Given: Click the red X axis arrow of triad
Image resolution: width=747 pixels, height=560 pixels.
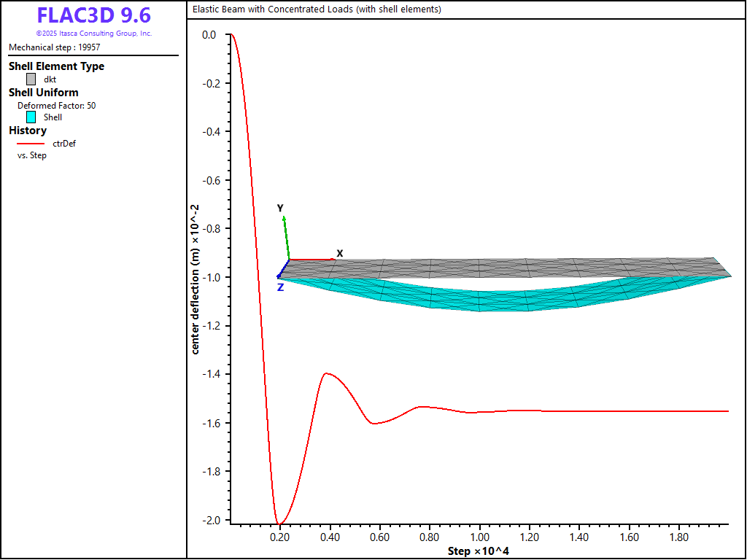Looking at the screenshot, I should (314, 260).
